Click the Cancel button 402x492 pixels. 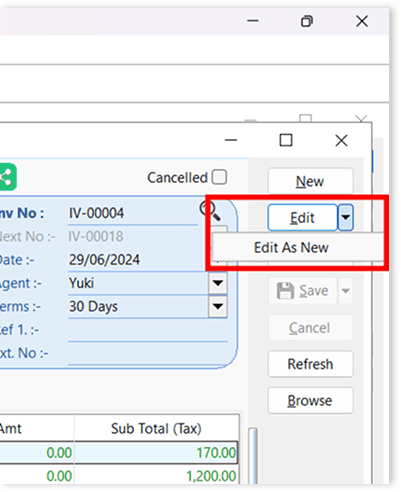(x=310, y=328)
